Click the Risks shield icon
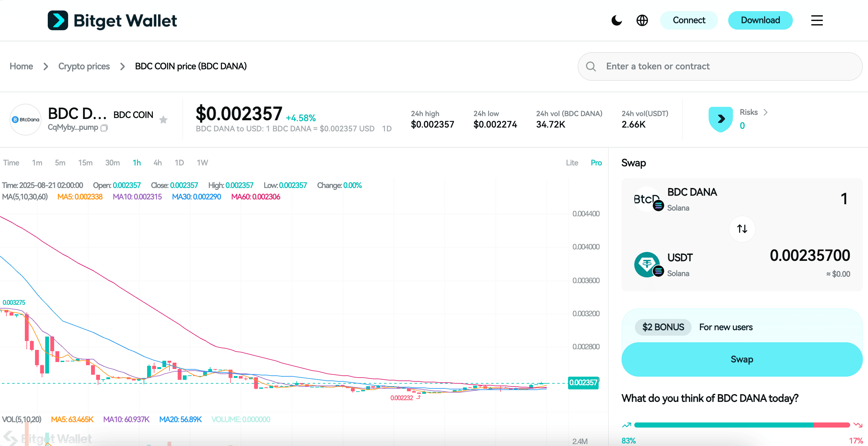Image resolution: width=868 pixels, height=446 pixels. (x=720, y=119)
